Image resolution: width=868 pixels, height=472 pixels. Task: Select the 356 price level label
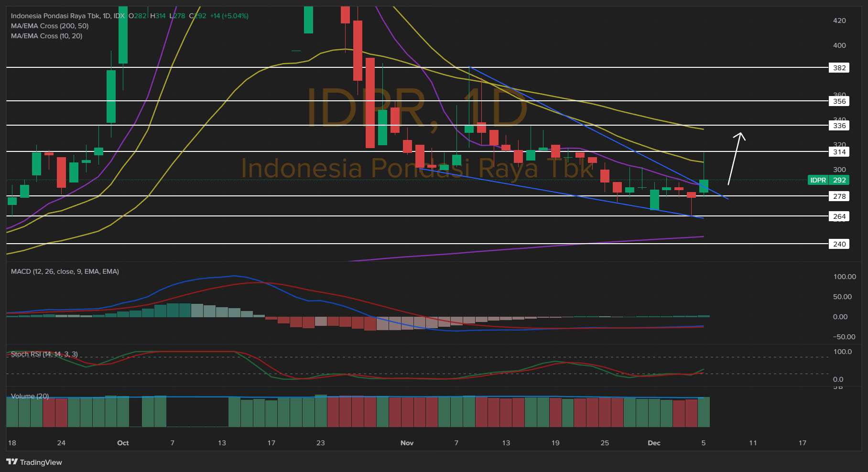(x=839, y=101)
